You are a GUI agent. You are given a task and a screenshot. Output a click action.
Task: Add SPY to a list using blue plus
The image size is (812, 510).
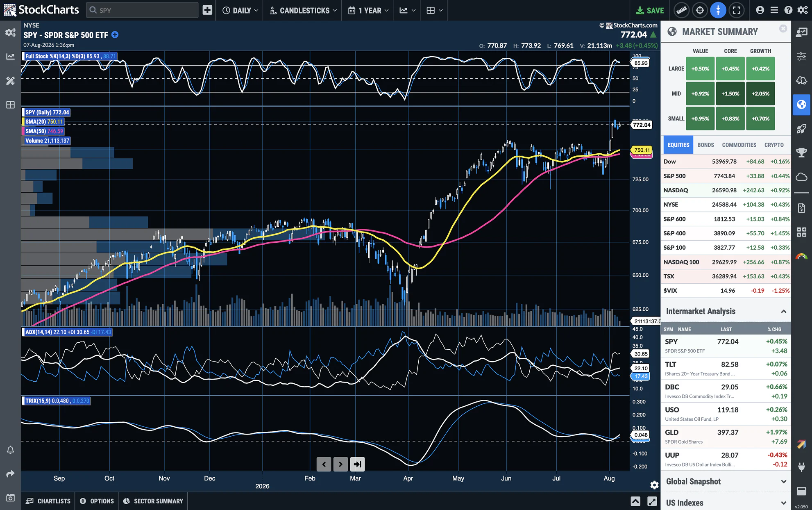pyautogui.click(x=115, y=35)
